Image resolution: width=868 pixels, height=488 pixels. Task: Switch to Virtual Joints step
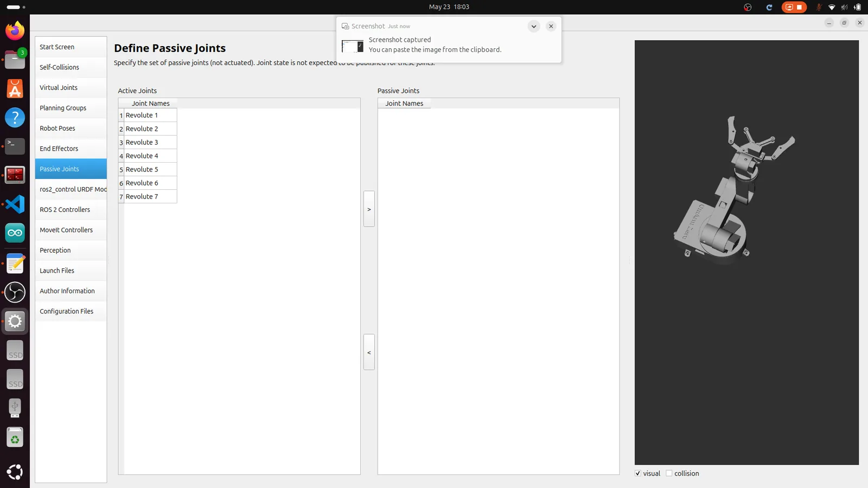(71, 87)
